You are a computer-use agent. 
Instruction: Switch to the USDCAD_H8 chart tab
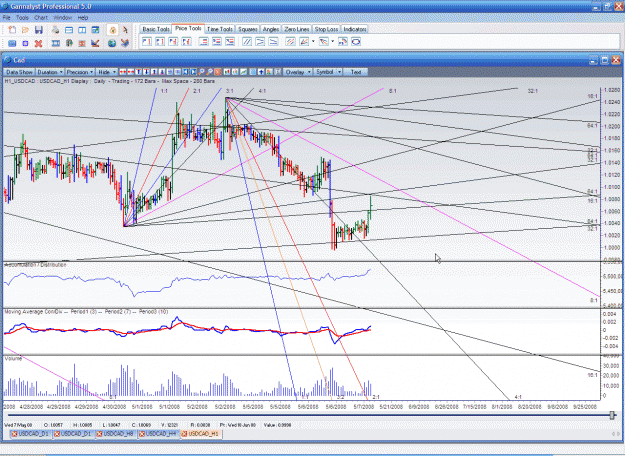click(116, 434)
